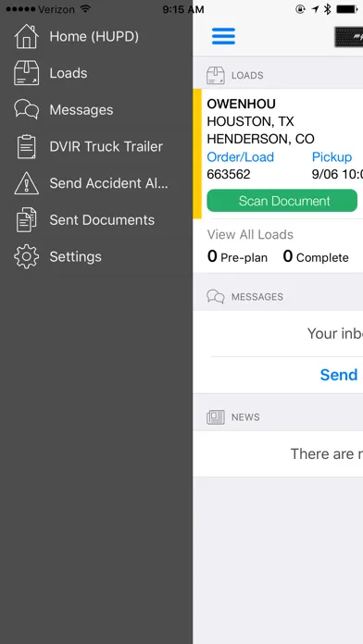Tap the Wi-Fi status icon
Image resolution: width=363 pixels, height=644 pixels.
pos(85,9)
